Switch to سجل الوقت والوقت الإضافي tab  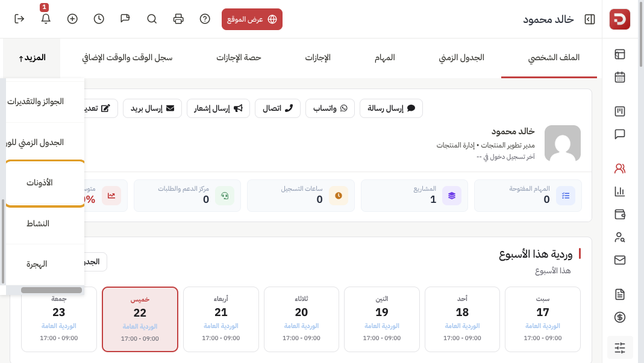127,58
